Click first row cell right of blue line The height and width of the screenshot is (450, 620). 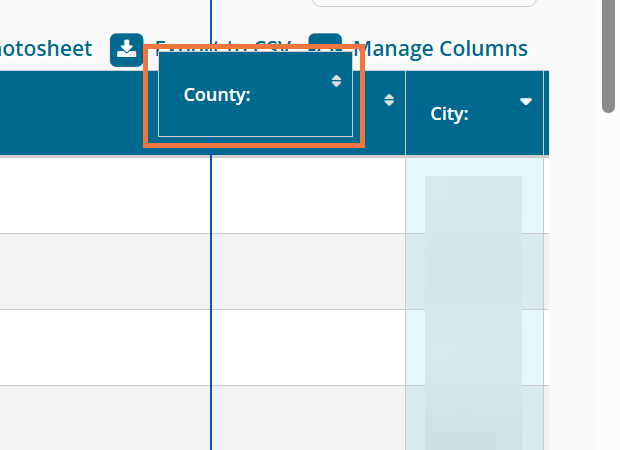click(308, 195)
